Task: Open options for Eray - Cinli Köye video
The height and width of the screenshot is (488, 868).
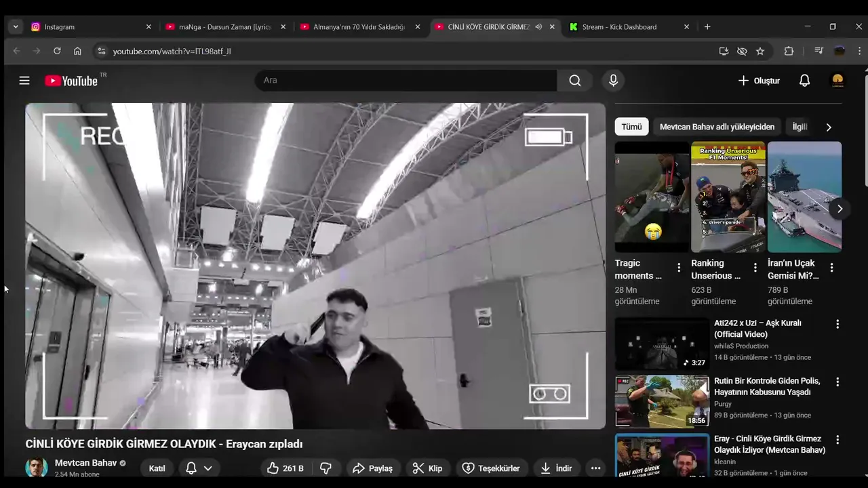Action: tap(837, 440)
